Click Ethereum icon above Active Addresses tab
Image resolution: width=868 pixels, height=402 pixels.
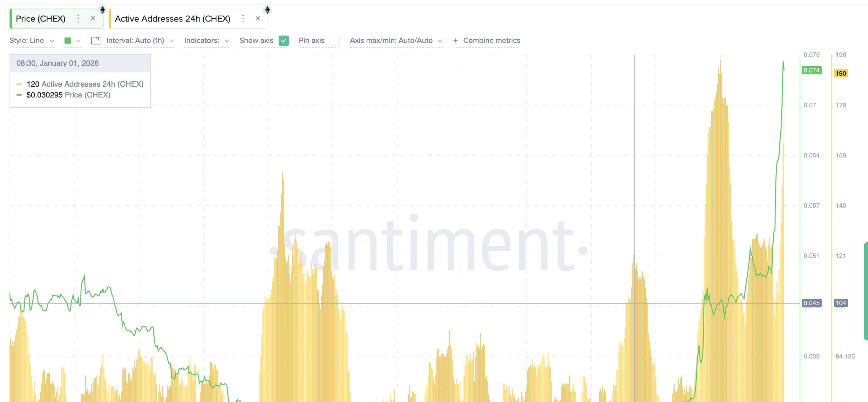267,10
